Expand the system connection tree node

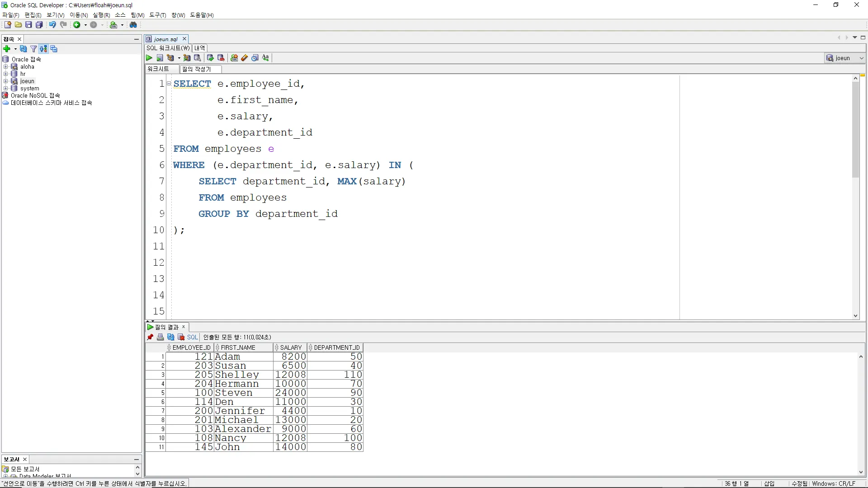click(x=6, y=89)
